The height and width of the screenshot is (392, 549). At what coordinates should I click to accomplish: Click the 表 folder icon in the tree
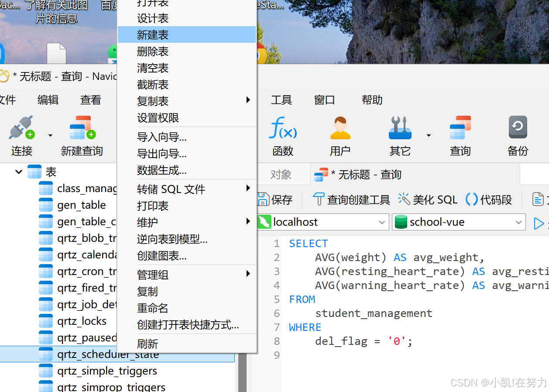pyautogui.click(x=34, y=172)
